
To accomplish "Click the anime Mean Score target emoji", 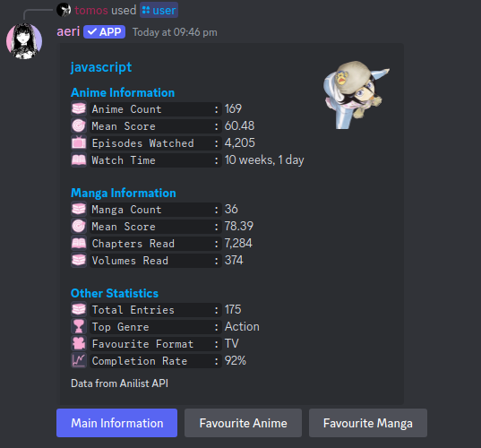I will (x=79, y=125).
